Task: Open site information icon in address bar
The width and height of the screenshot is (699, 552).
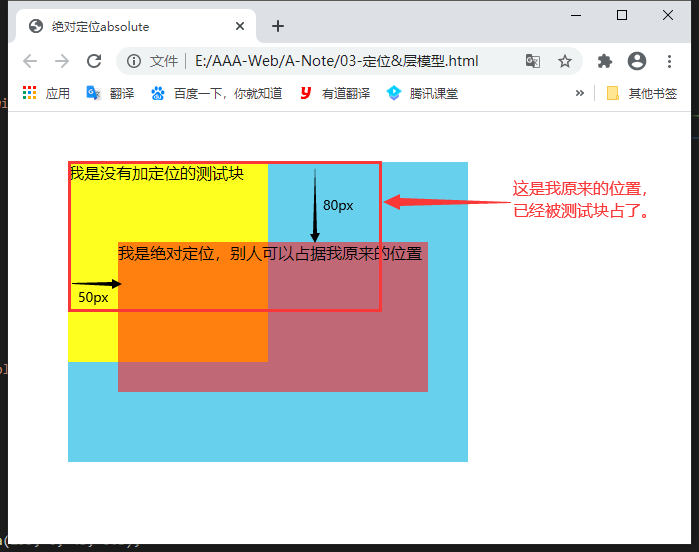Action: click(134, 61)
